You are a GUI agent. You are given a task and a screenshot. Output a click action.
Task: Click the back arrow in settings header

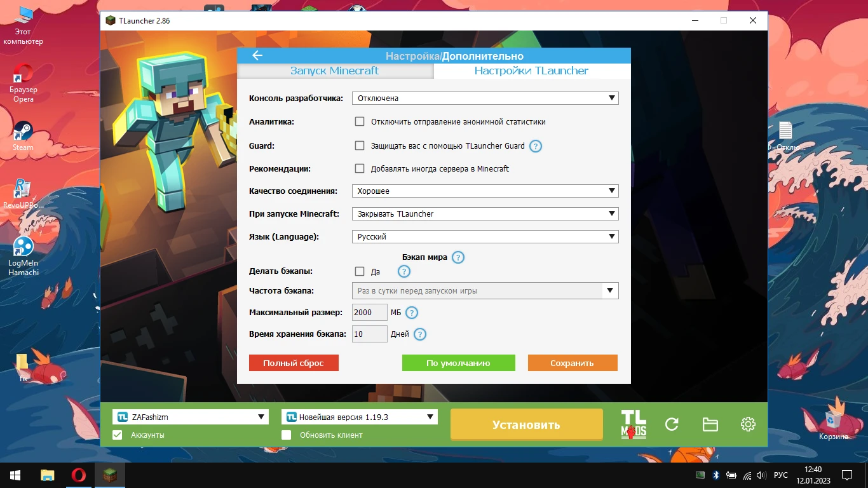257,55
